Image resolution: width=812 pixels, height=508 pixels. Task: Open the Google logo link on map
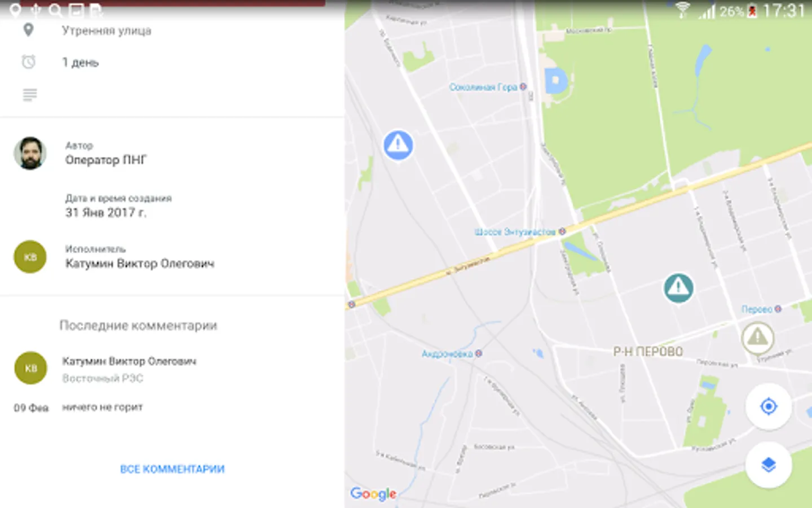tap(373, 494)
